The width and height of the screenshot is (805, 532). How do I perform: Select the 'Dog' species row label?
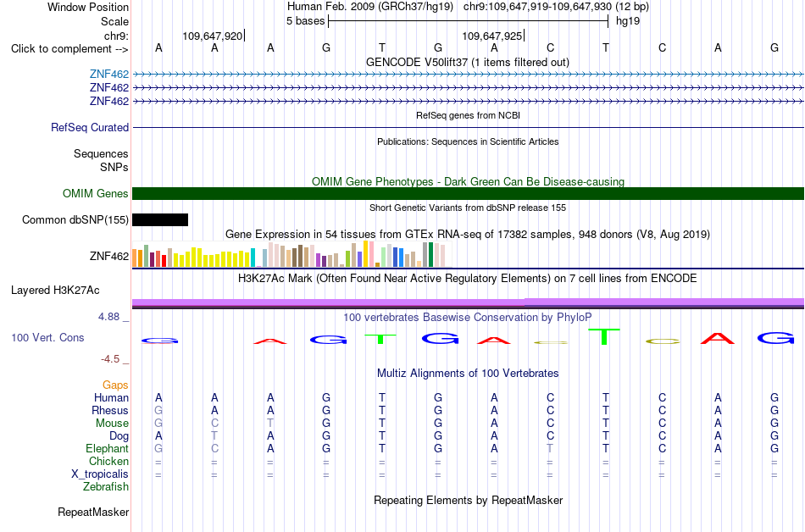pyautogui.click(x=119, y=436)
